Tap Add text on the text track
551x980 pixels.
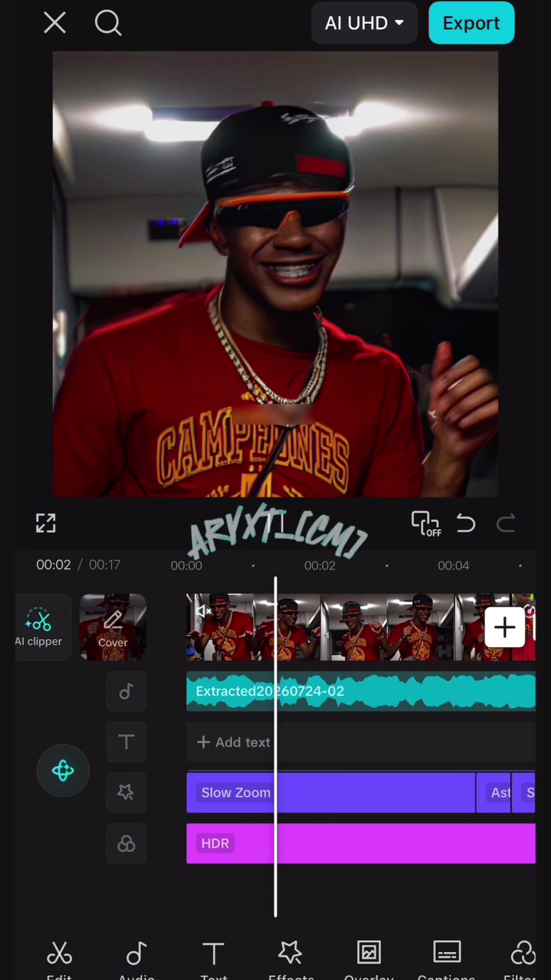pos(234,742)
